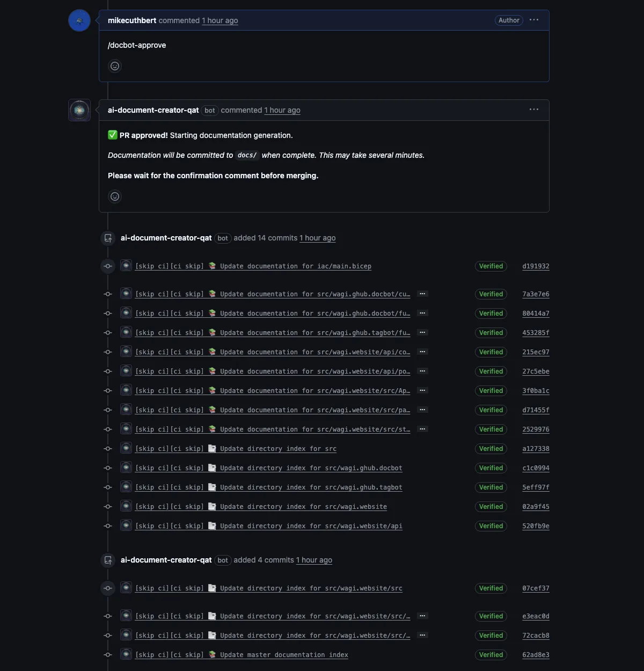Click author avatar on master documentation index commit

coord(126,654)
